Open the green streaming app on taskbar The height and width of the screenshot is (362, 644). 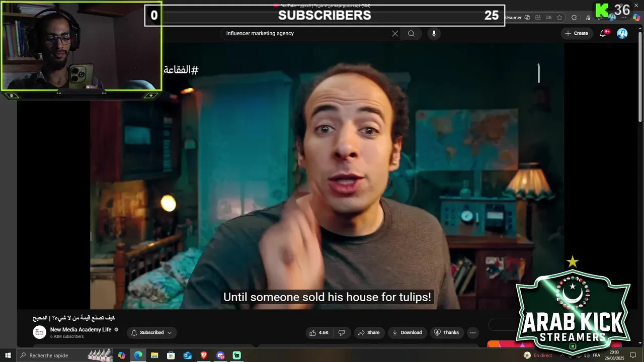236,355
